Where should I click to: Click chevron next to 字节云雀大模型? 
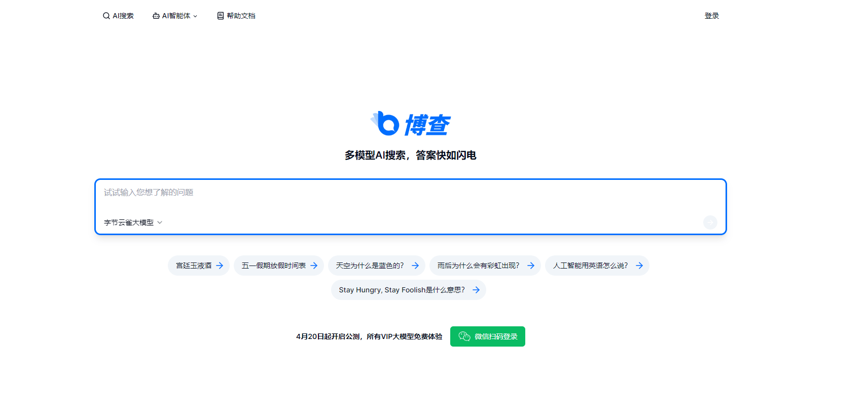click(x=160, y=222)
